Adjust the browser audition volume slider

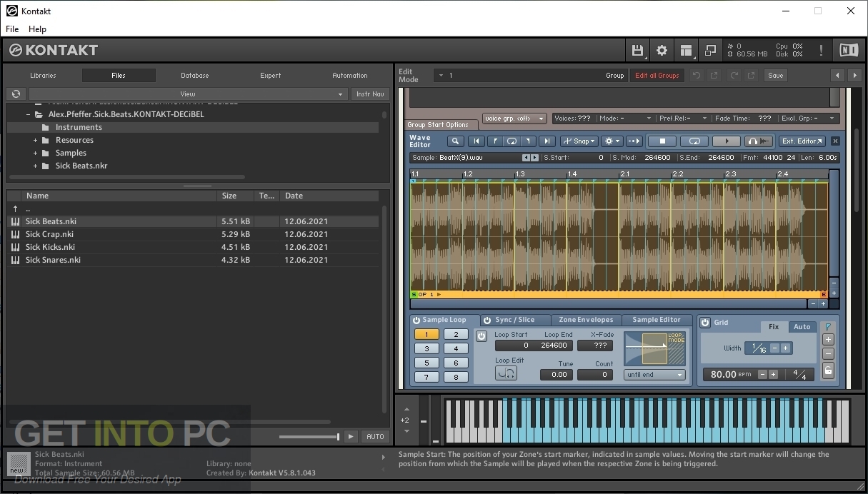[309, 437]
